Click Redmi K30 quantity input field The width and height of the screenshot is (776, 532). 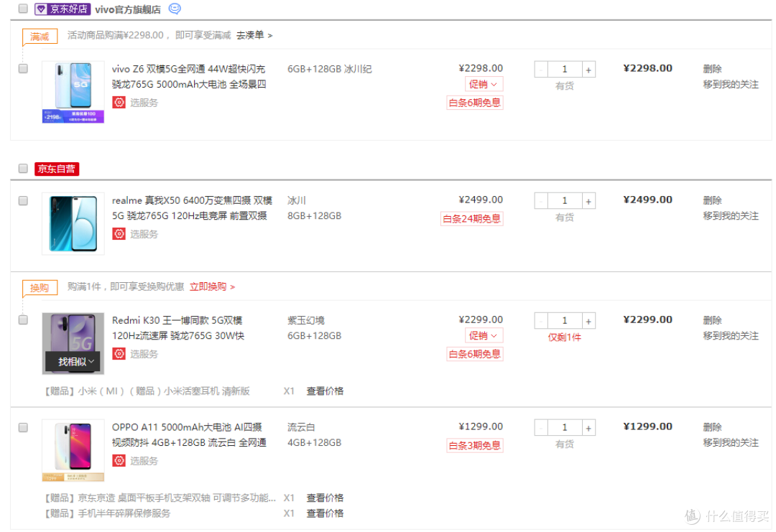(x=565, y=321)
